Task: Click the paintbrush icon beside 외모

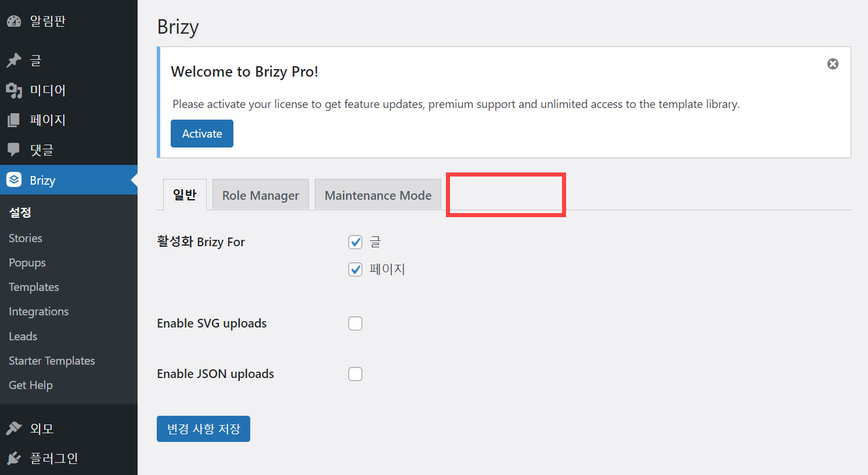Action: pyautogui.click(x=14, y=429)
